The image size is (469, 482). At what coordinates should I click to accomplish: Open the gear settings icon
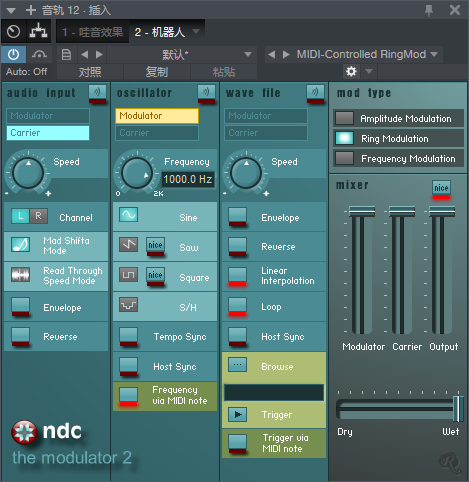[351, 71]
